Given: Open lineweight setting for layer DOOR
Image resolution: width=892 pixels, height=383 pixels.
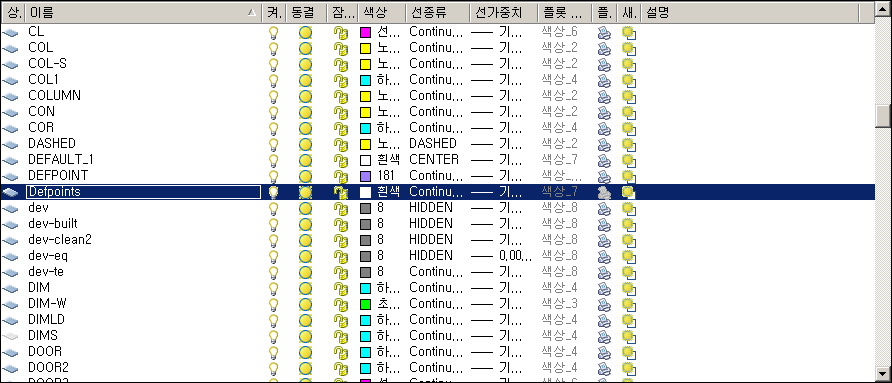Looking at the screenshot, I should click(x=498, y=352).
